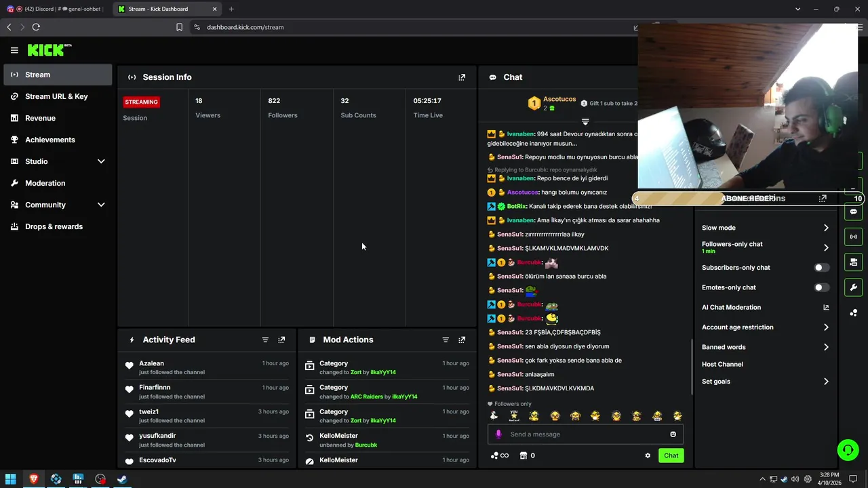Go to Revenue in the sidebar
This screenshot has height=488, width=868.
tap(58, 118)
